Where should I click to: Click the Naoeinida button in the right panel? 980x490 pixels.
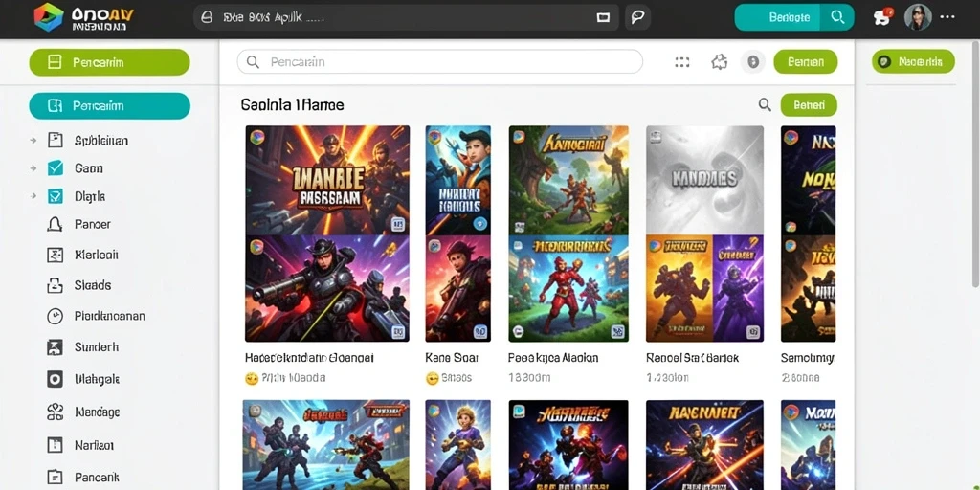[x=913, y=61]
